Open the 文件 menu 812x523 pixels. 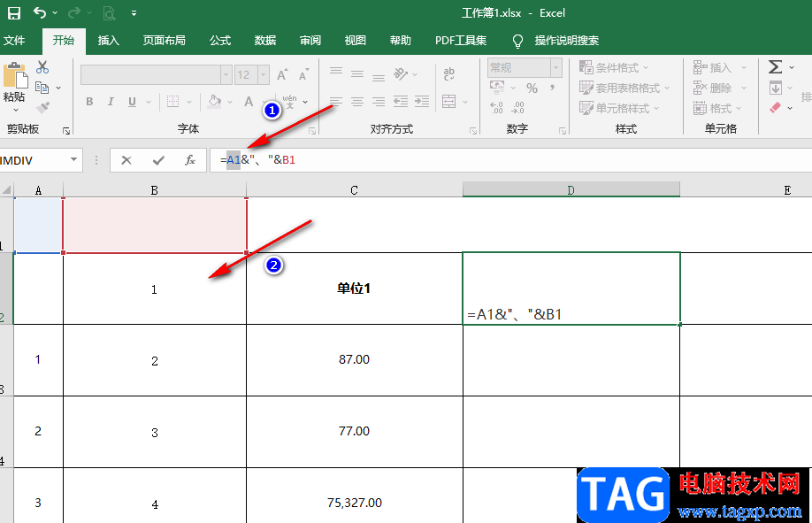tap(14, 41)
